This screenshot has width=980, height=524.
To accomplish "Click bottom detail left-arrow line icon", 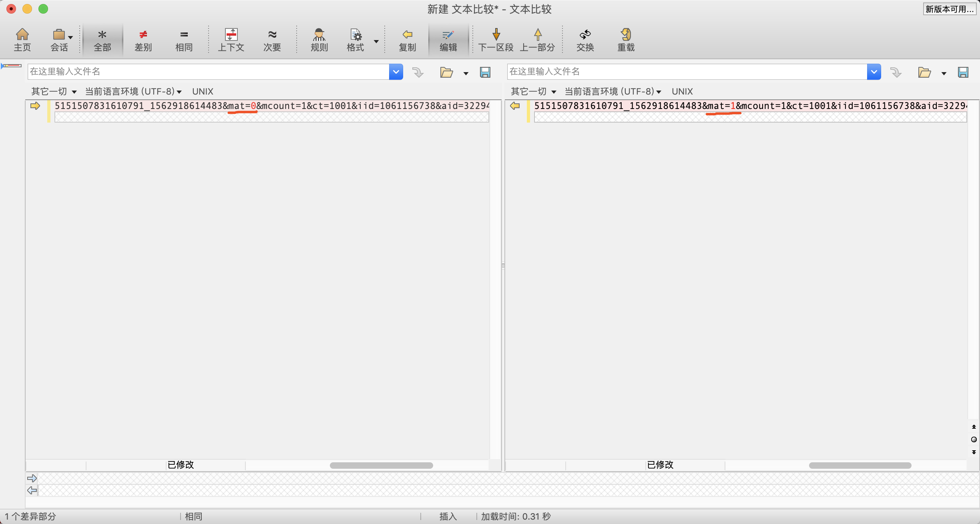I will tap(32, 490).
